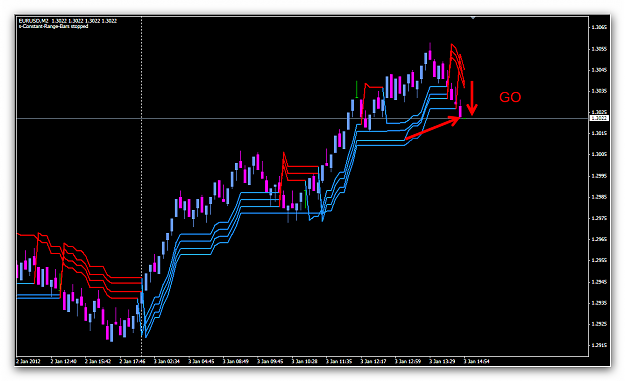Click the highlighted current price label 1.3022

599,118
